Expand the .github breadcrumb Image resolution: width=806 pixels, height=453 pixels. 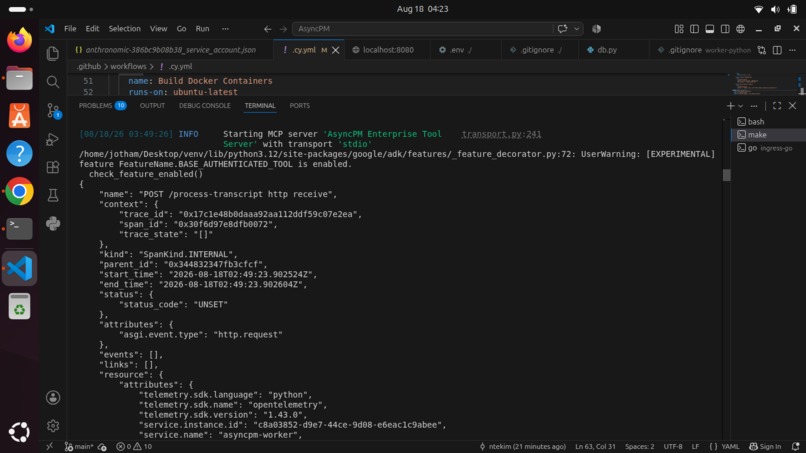(88, 66)
